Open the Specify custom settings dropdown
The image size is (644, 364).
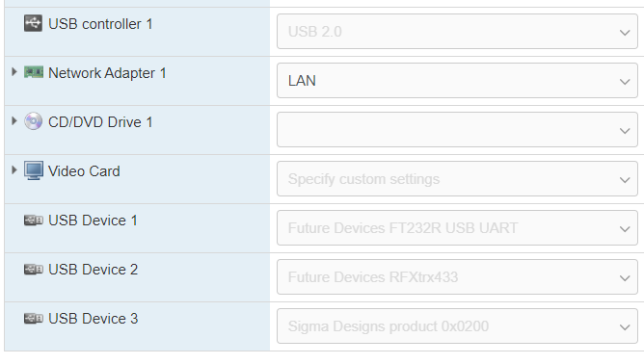click(x=457, y=179)
